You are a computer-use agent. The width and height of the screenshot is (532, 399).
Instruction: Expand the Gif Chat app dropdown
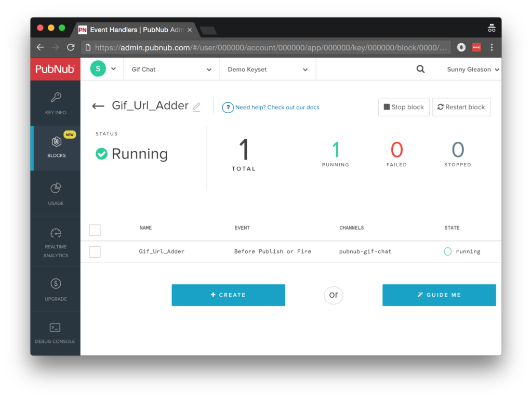tap(171, 70)
